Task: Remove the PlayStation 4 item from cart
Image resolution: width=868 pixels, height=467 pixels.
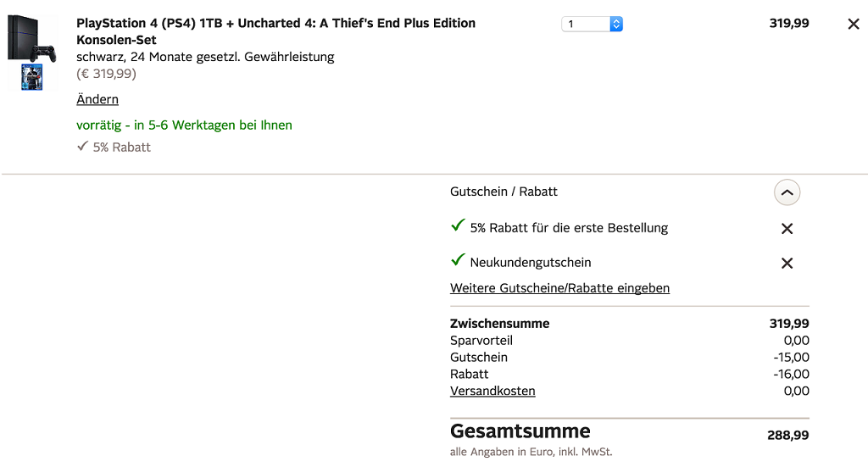Action: (x=853, y=25)
